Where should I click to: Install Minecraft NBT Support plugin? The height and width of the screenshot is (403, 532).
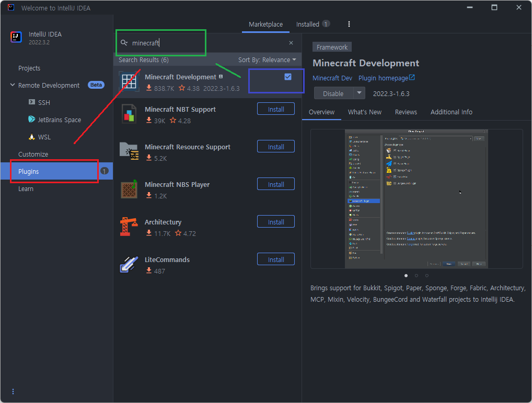tap(276, 109)
